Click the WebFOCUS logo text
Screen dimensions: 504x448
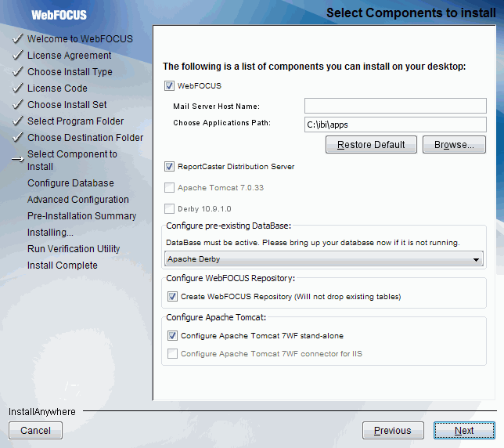(x=59, y=15)
